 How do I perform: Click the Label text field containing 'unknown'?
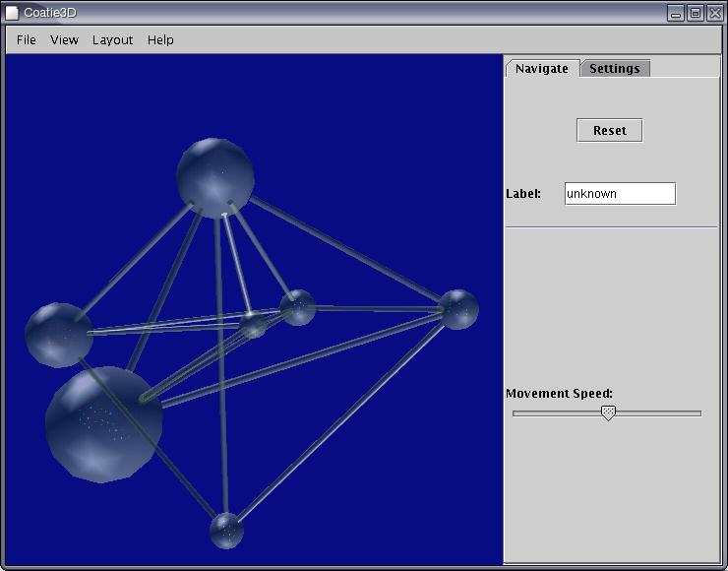click(620, 194)
